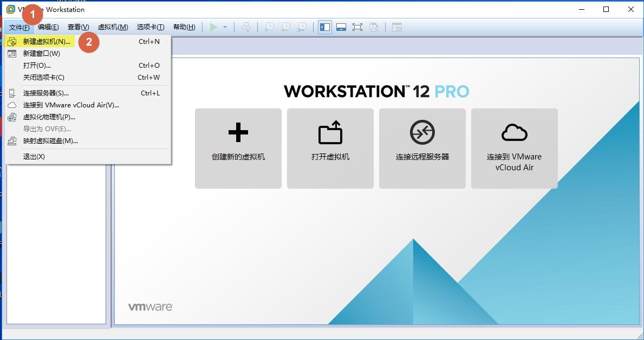Click the green power-on play icon

pos(213,27)
